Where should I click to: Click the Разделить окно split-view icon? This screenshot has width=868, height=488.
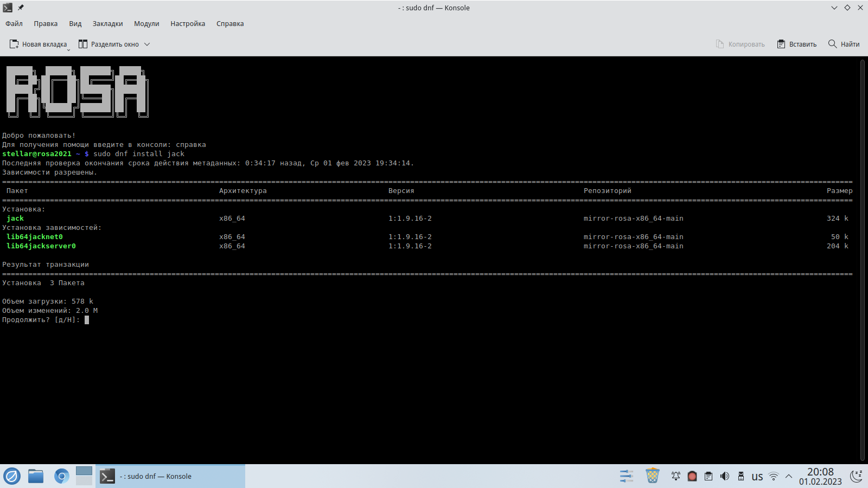[83, 44]
